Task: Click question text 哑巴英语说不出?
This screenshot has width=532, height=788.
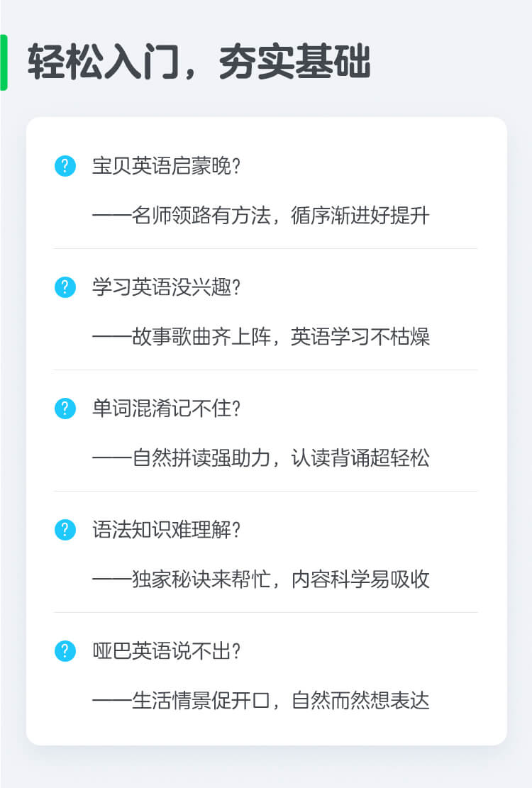Action: (x=166, y=651)
